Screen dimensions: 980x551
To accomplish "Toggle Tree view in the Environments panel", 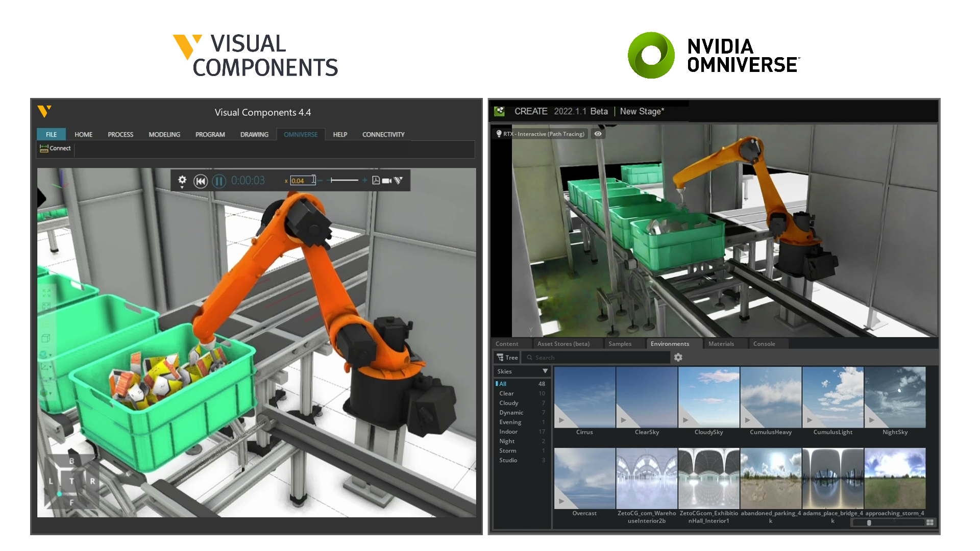I will coord(506,357).
